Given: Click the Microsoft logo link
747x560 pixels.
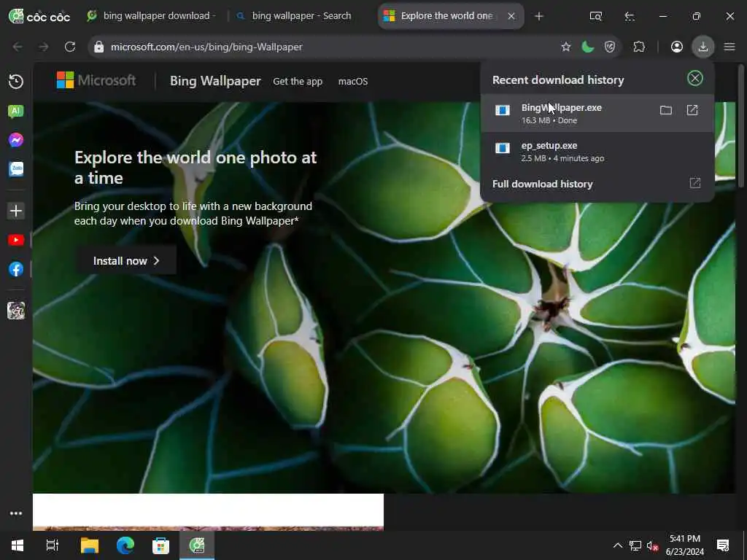Looking at the screenshot, I should tap(96, 80).
